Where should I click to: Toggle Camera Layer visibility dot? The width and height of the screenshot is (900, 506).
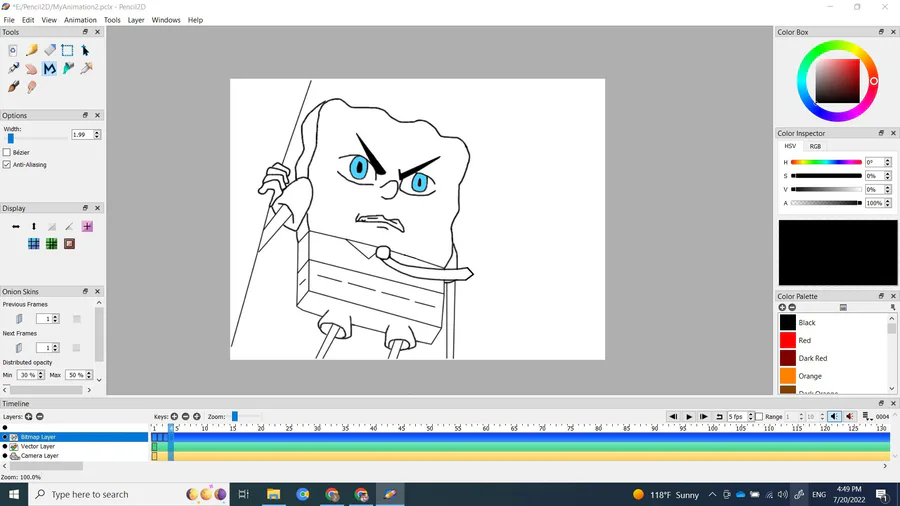pyautogui.click(x=5, y=456)
